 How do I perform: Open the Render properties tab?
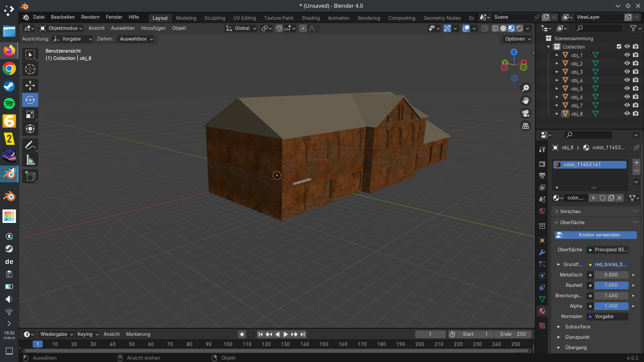[542, 164]
